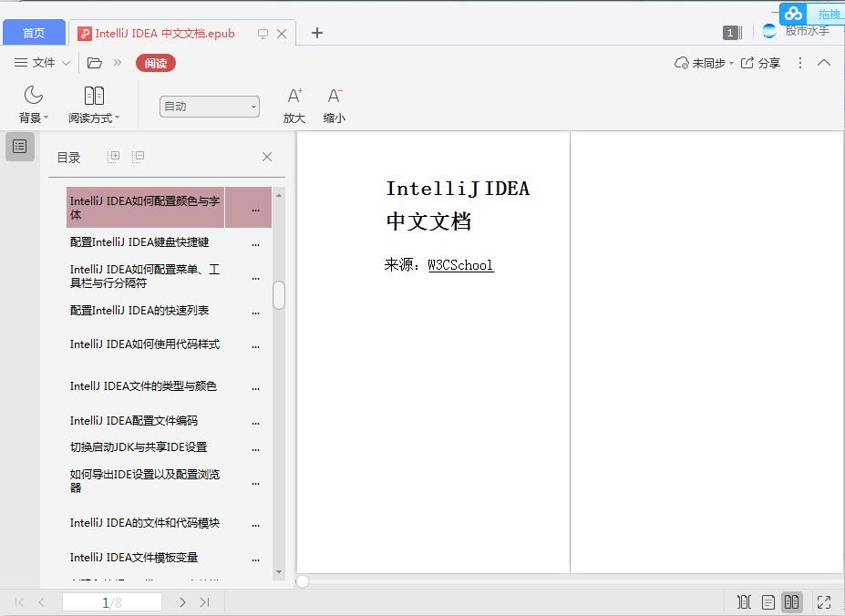Click the tab's presentation screen icon
Screen dimensions: 845x616
point(263,34)
